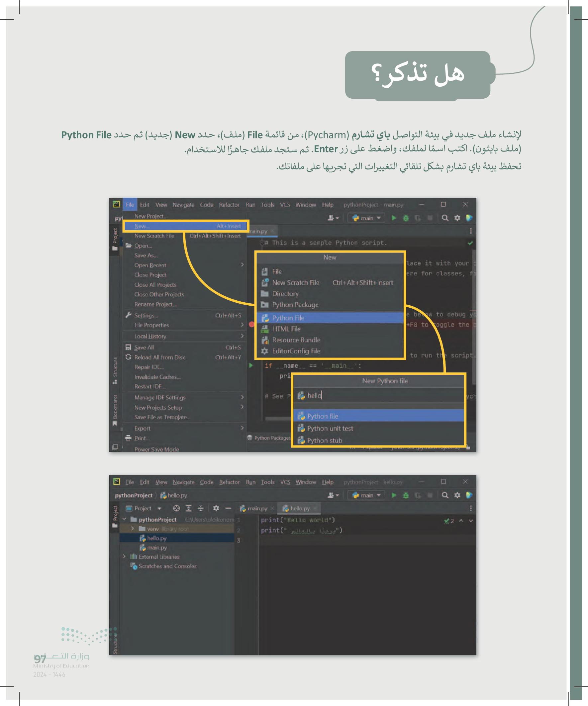Click Save All in the File menu
588x706 pixels.
[x=144, y=347]
